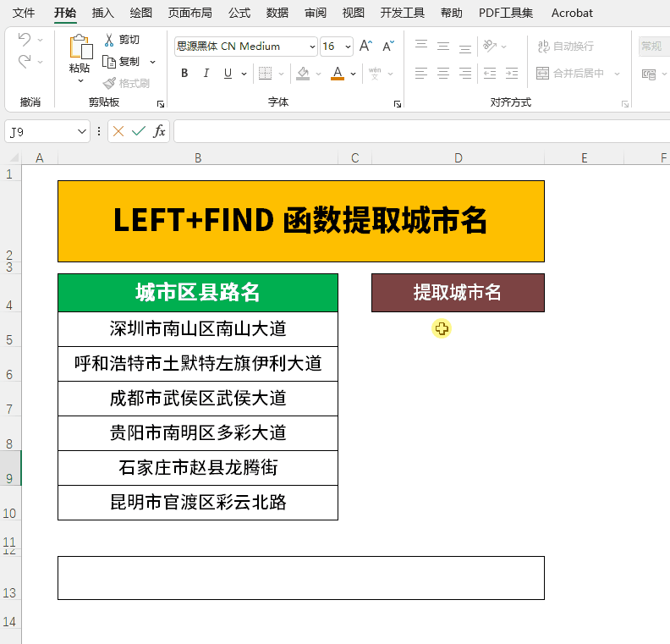Viewport: 670px width, 644px height.
Task: Click inside the formula bar
Action: coord(422,131)
